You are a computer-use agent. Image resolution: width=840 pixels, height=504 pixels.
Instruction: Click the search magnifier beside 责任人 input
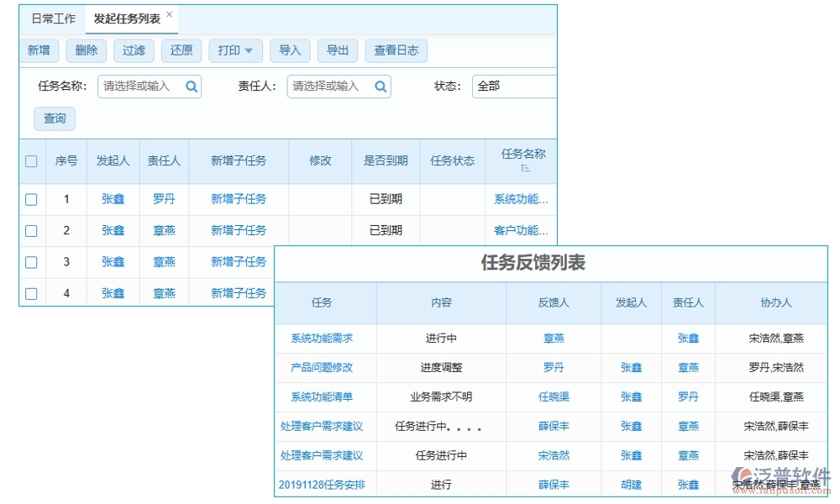pyautogui.click(x=380, y=87)
